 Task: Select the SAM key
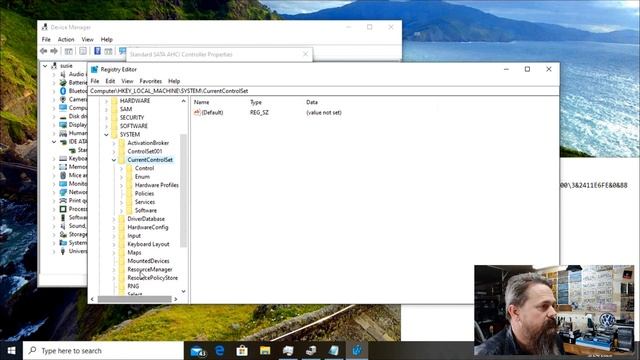126,109
